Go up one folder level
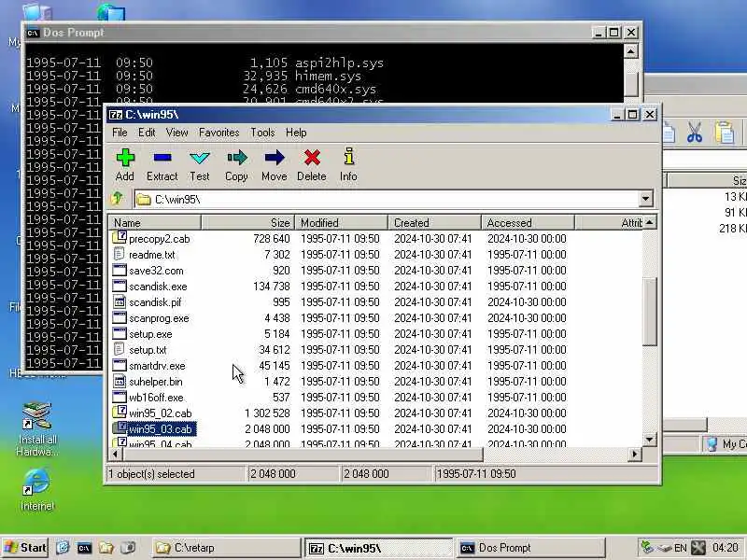Screen dimensions: 747x560 pyautogui.click(x=118, y=198)
